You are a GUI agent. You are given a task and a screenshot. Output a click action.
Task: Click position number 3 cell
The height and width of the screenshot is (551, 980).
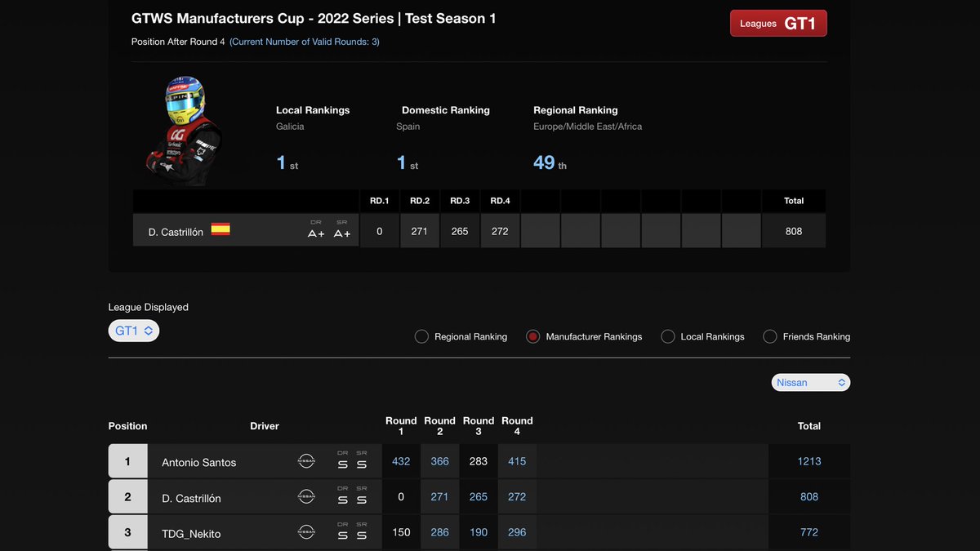(x=127, y=532)
